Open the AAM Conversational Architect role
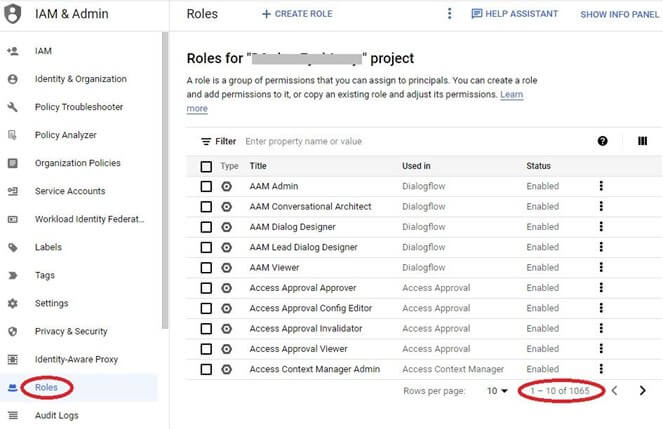 click(x=310, y=207)
